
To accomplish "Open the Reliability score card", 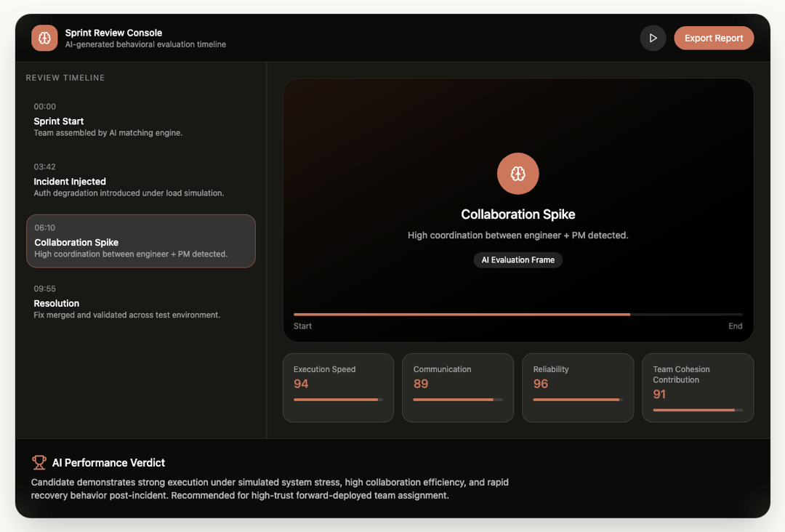I will coord(578,388).
